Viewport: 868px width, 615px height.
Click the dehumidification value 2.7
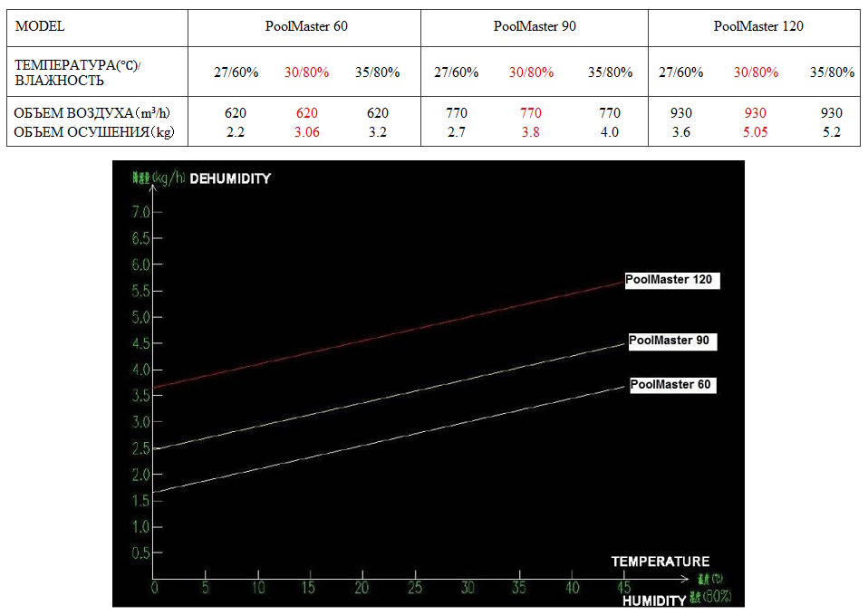pos(456,131)
